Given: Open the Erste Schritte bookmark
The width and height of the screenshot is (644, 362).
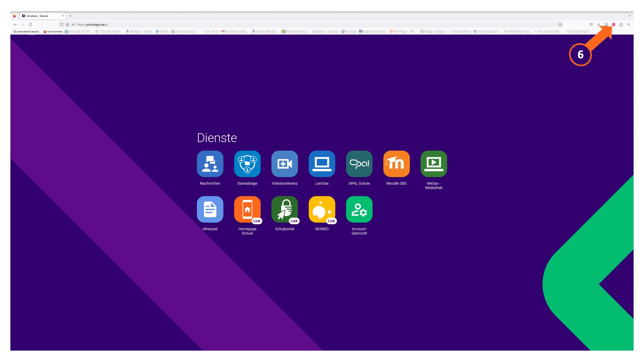Looking at the screenshot, I should point(53,32).
